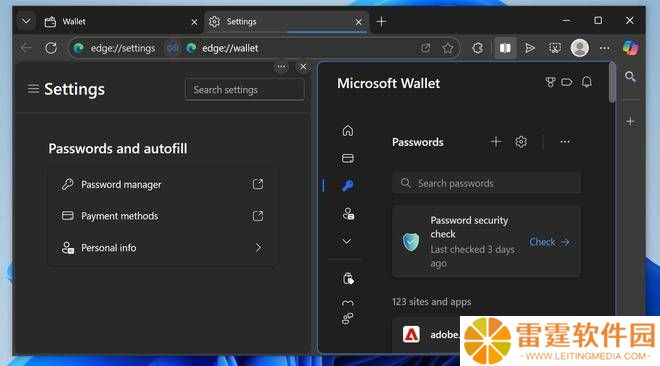
Task: Open Wallet personal info section icon
Action: (348, 214)
